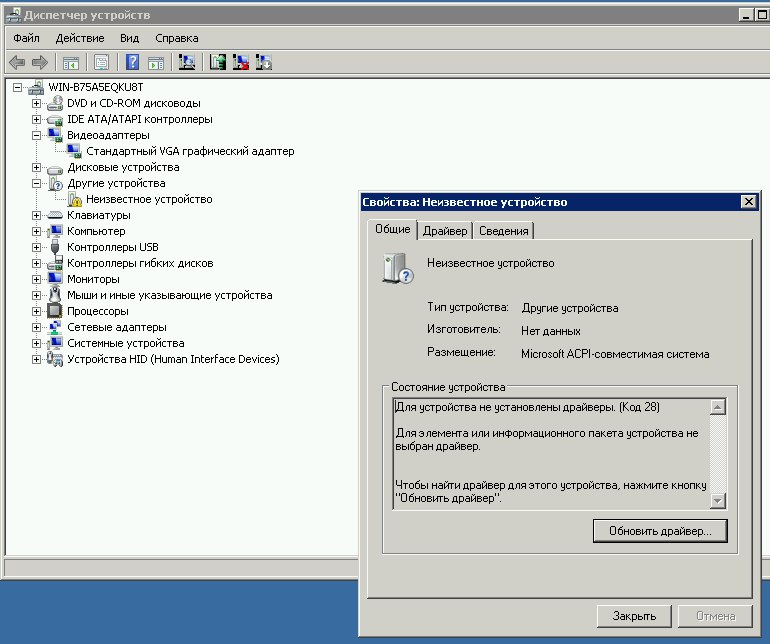Expand the Сетевые адаптеры node
Screen dimensions: 770x644
tap(36, 327)
